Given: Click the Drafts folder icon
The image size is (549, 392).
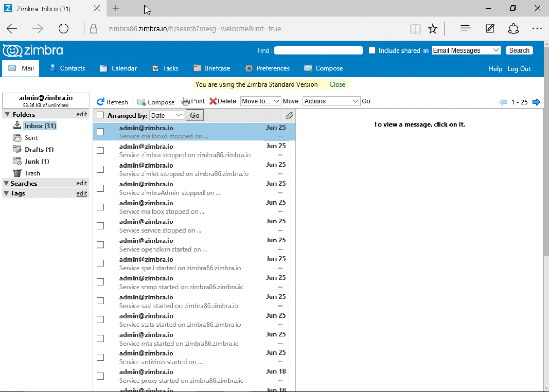Looking at the screenshot, I should click(17, 149).
